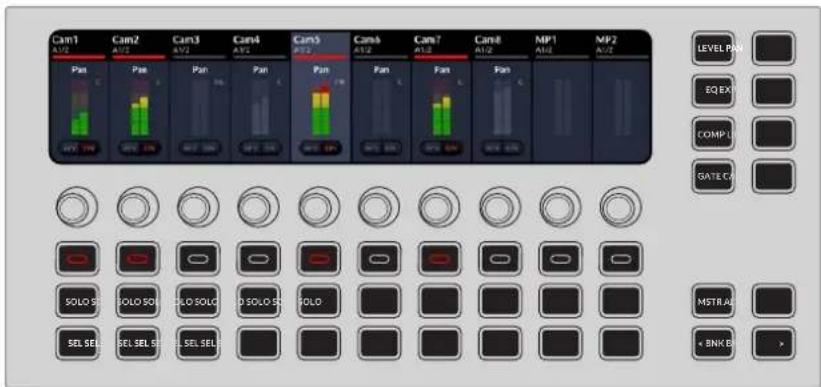Screen dimensions: 821x387
Task: Solo the Cam2 channel
Action: pyautogui.click(x=138, y=301)
